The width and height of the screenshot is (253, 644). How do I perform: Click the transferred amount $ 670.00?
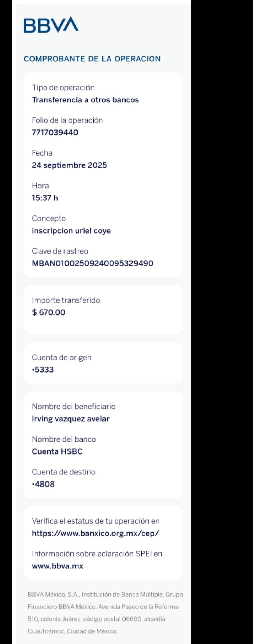pos(49,312)
